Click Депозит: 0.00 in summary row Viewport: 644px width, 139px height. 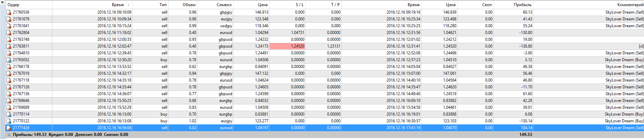[88, 135]
